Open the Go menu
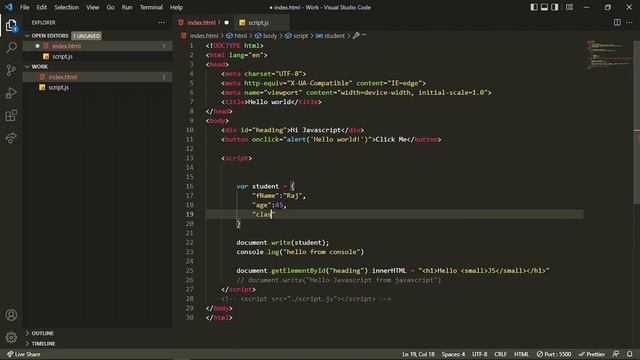The image size is (640, 360). [111, 7]
